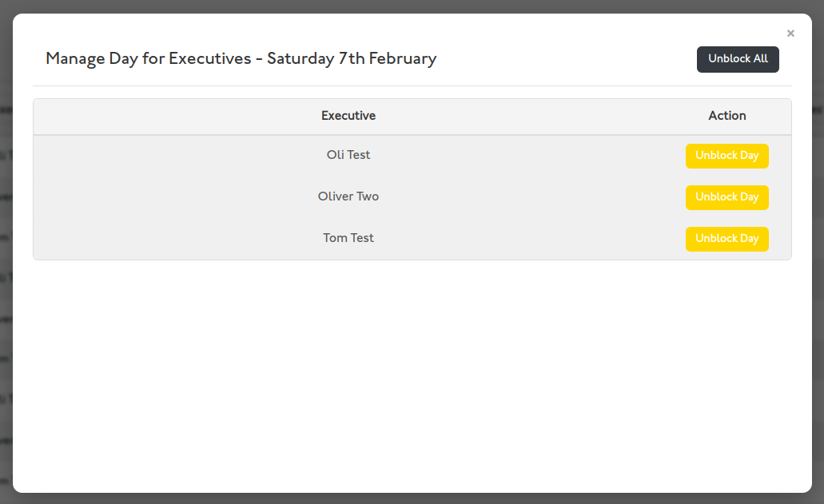
Task: Click empty white area below the executives table
Action: [x=412, y=375]
